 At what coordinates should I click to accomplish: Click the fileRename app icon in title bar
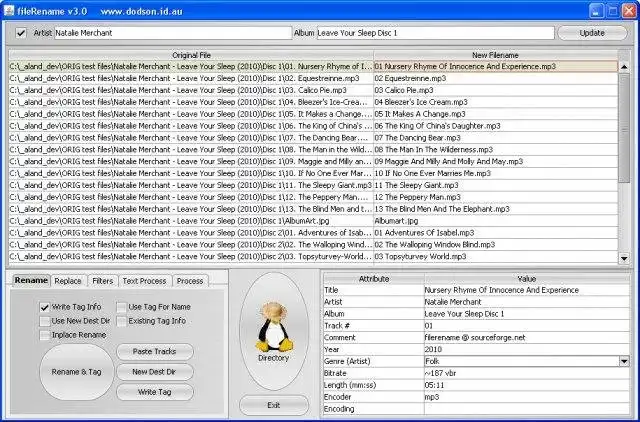[x=9, y=11]
